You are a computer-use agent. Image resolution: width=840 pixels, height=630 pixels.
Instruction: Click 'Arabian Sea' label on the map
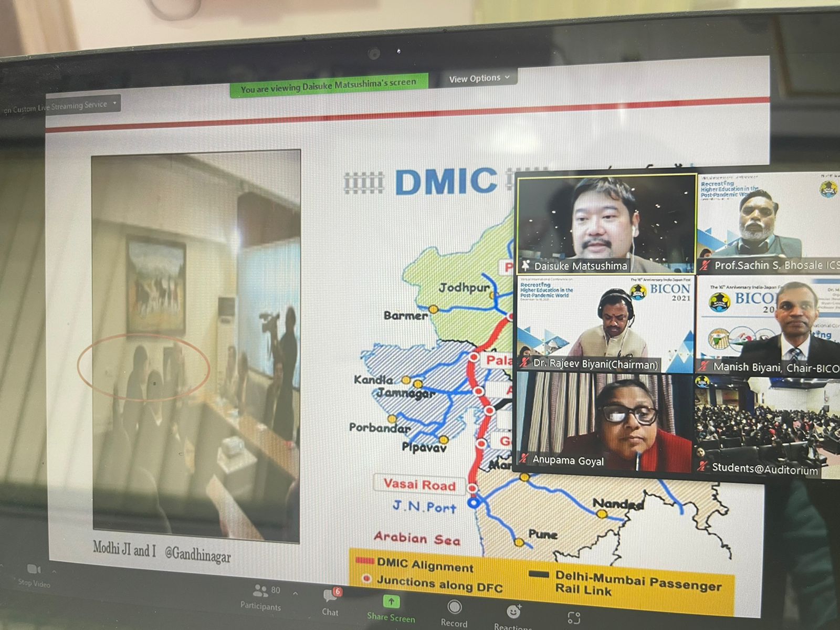tap(417, 539)
